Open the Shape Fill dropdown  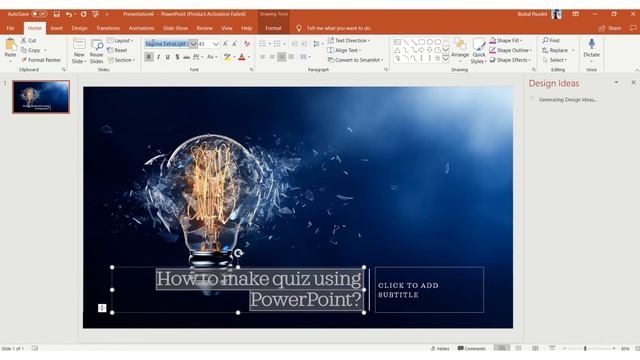[506, 40]
